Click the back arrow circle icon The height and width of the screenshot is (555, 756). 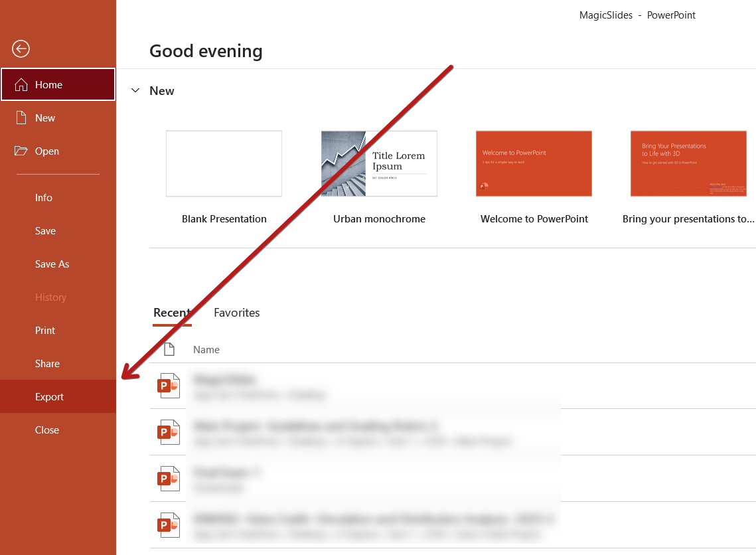click(21, 48)
